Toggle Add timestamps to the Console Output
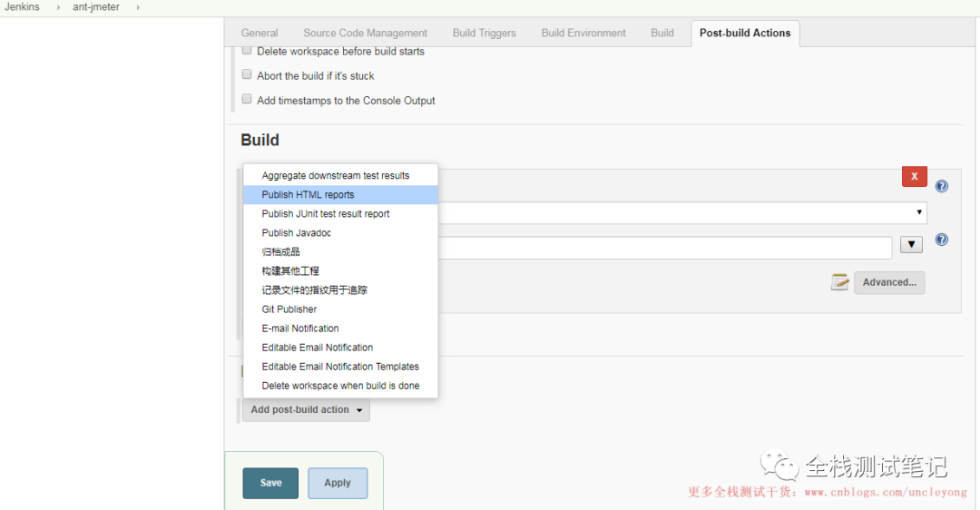Image resolution: width=980 pixels, height=510 pixels. [x=247, y=99]
